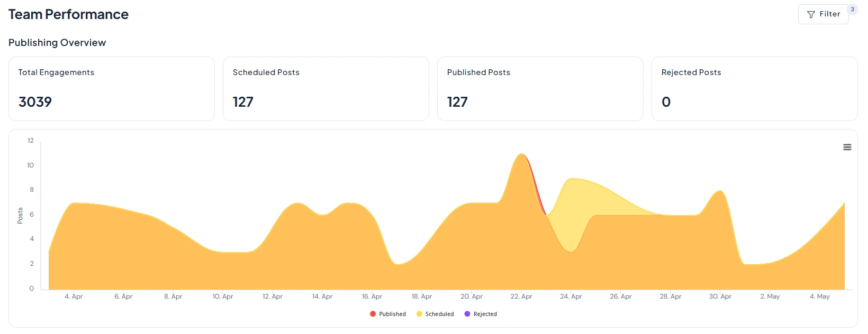This screenshot has width=868, height=334.
Task: Click the 12 y-axis label
Action: pos(31,141)
